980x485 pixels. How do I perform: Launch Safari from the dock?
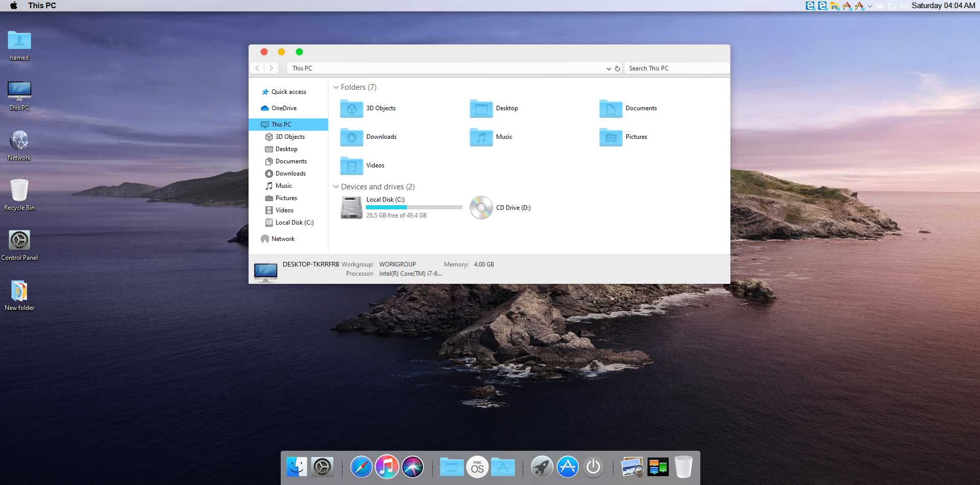point(361,467)
